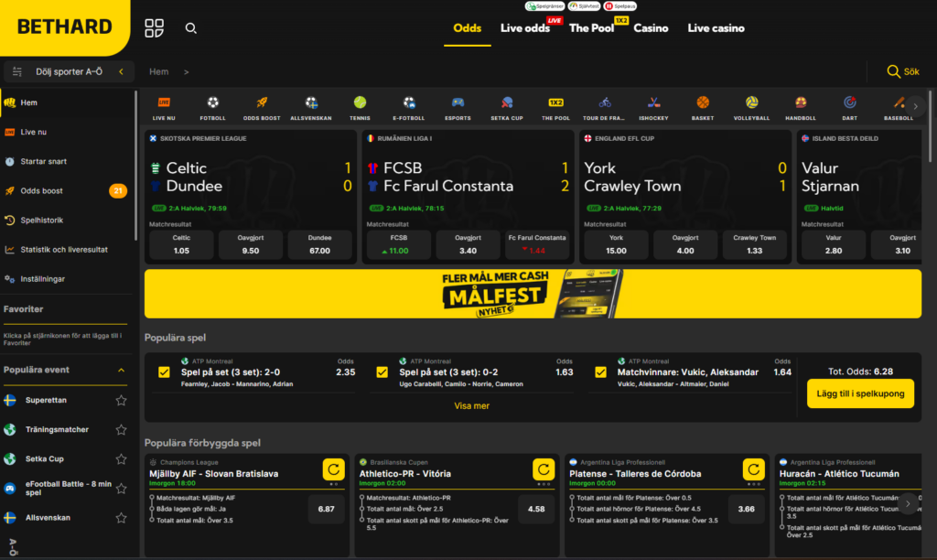
Task: Favorite Superettan with its star icon
Action: 122,401
